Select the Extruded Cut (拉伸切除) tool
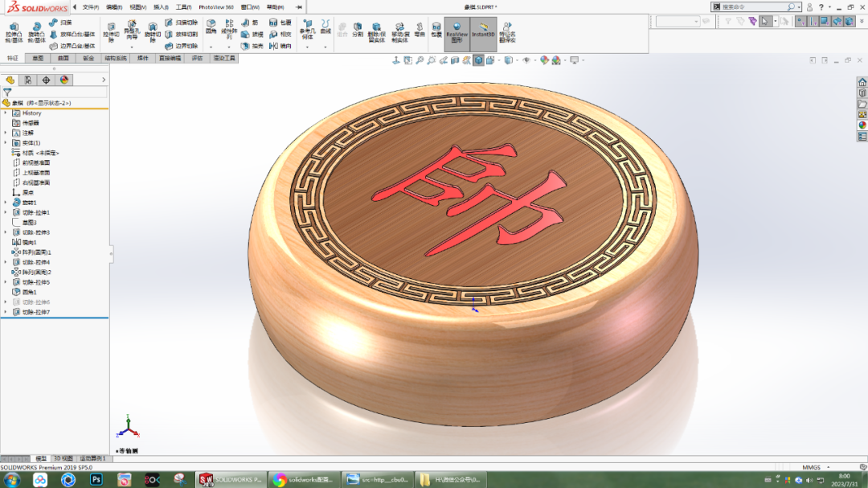 coord(111,33)
